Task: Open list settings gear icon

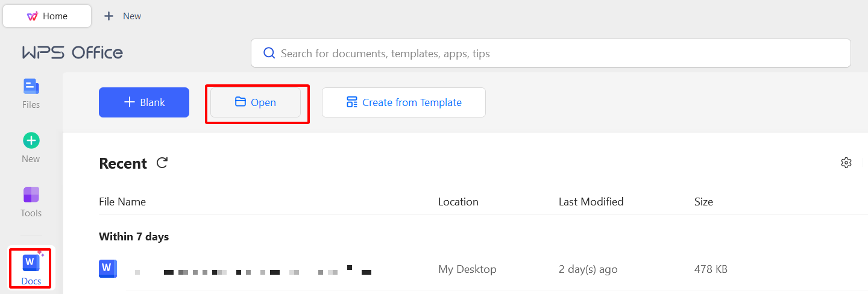Action: [846, 163]
